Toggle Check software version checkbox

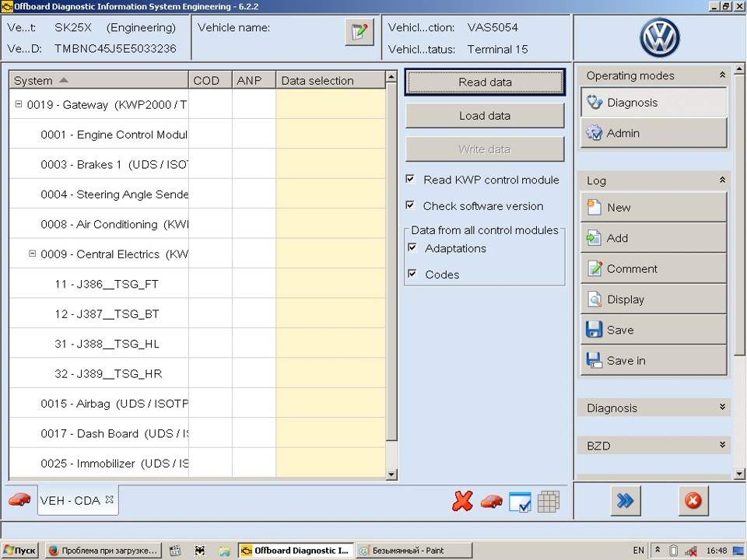coord(410,205)
